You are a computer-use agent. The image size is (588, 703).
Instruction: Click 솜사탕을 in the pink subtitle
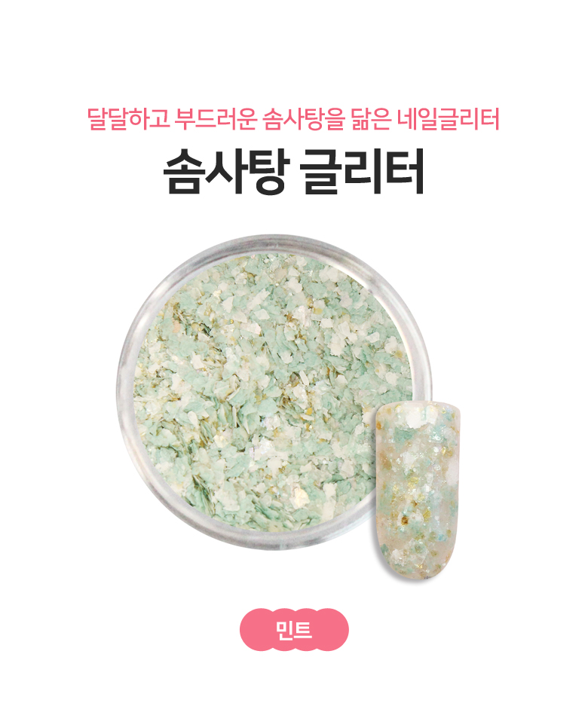pos(304,118)
